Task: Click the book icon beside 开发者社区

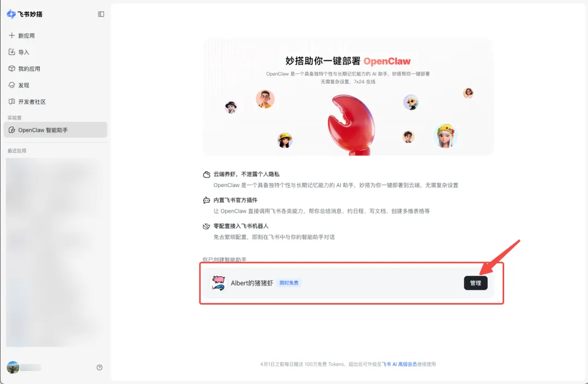Action: [11, 102]
